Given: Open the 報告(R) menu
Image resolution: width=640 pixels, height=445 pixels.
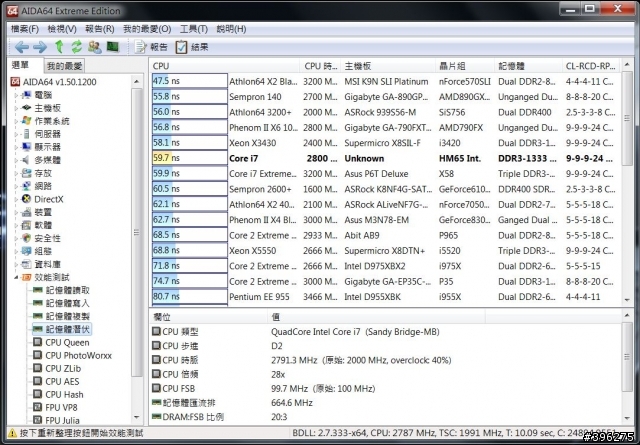Looking at the screenshot, I should point(100,29).
